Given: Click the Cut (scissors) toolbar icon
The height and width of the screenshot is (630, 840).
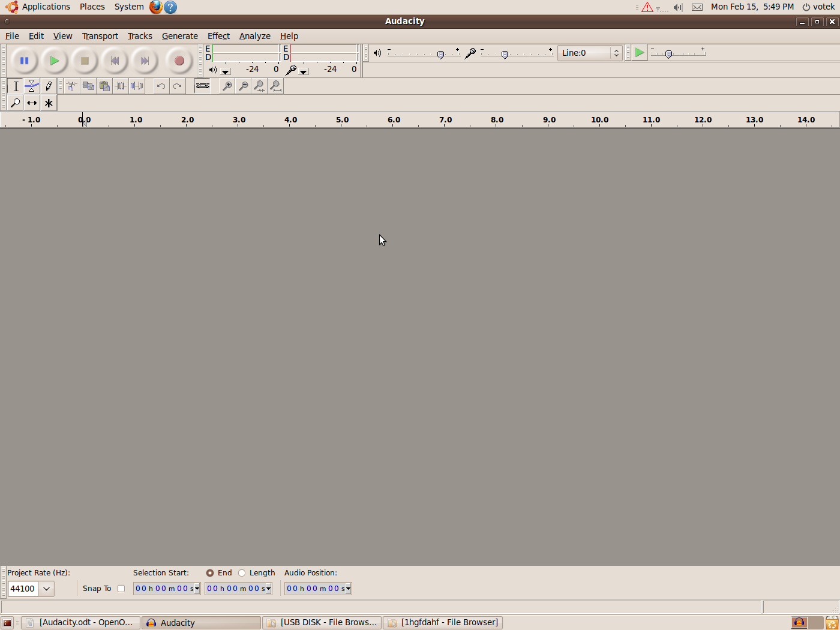Looking at the screenshot, I should (71, 86).
